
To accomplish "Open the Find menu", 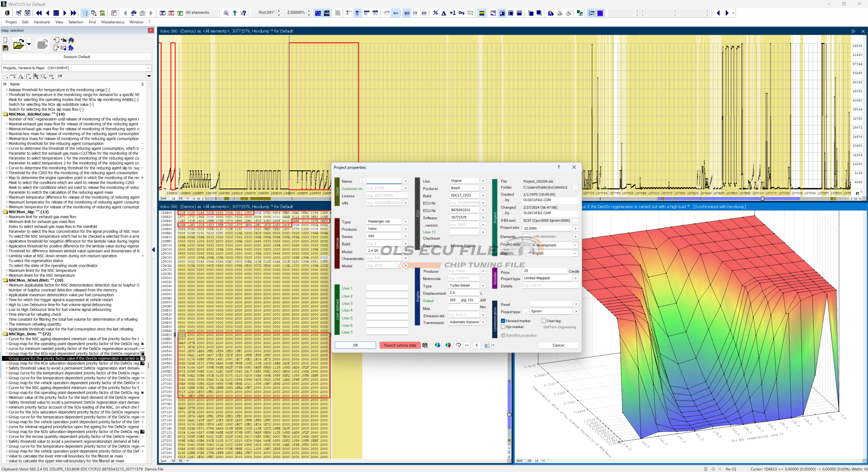I will click(x=92, y=22).
